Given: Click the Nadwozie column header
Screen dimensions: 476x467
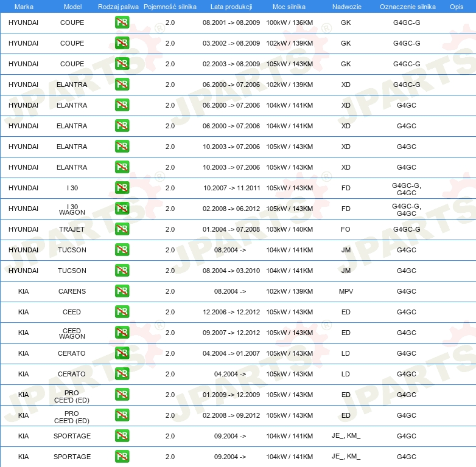Looking at the screenshot, I should 347,7.
